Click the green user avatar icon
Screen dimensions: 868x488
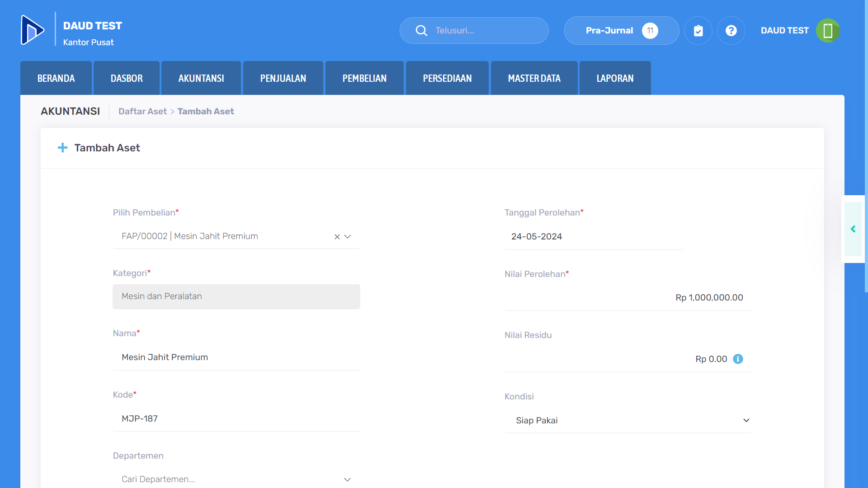pos(828,30)
